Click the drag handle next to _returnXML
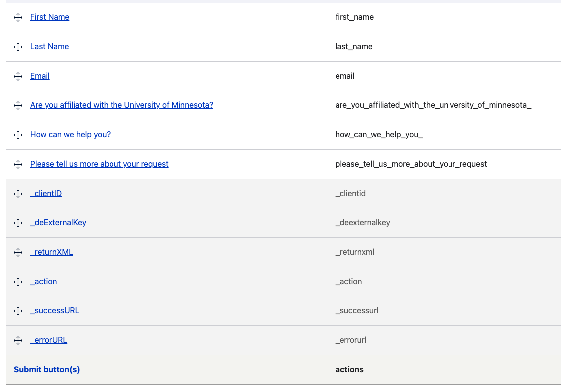This screenshot has width=561, height=392. pos(18,252)
